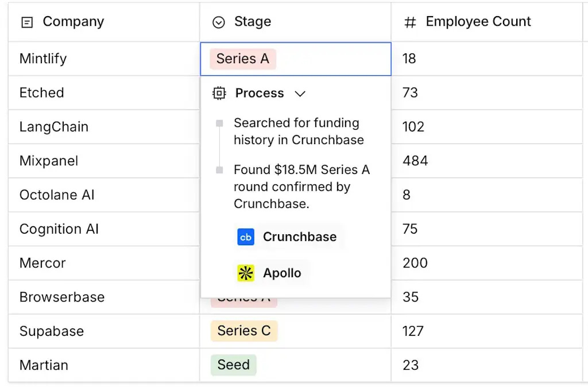Click the Crunchbase logo icon
This screenshot has width=588, height=387.
click(246, 237)
